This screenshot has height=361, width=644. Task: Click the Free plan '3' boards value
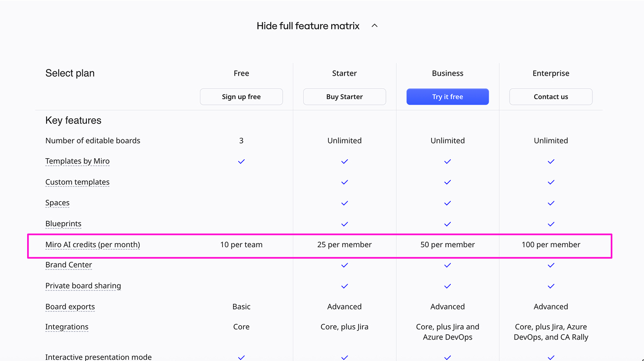point(241,140)
